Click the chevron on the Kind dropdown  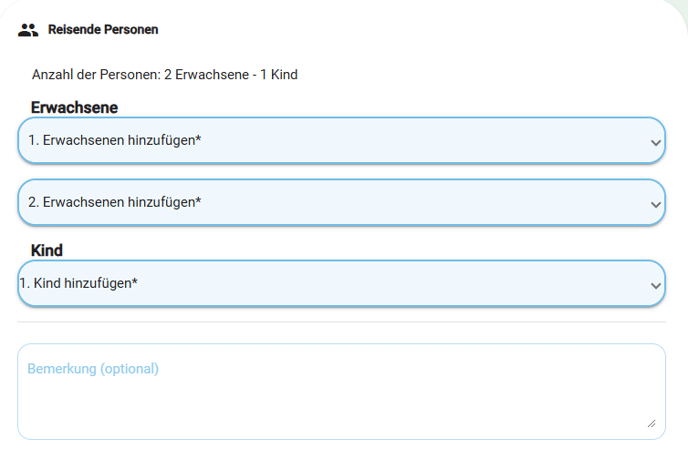(x=656, y=286)
